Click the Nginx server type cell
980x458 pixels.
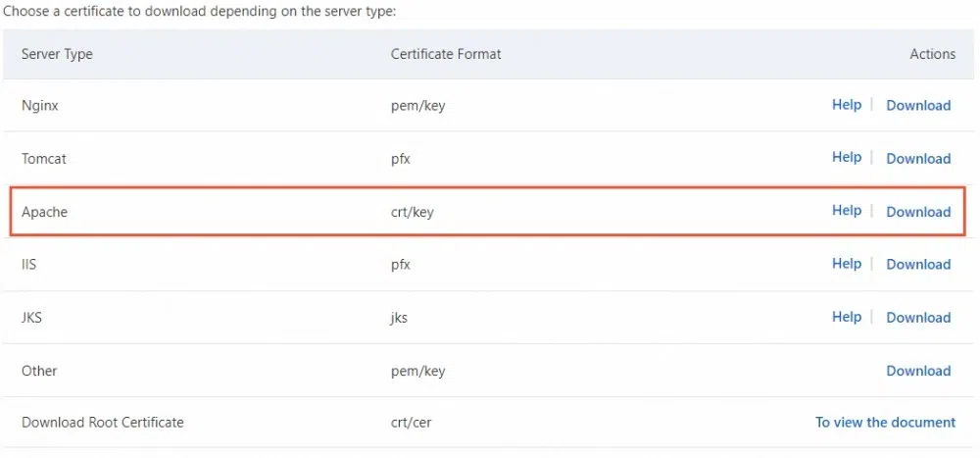pyautogui.click(x=40, y=106)
